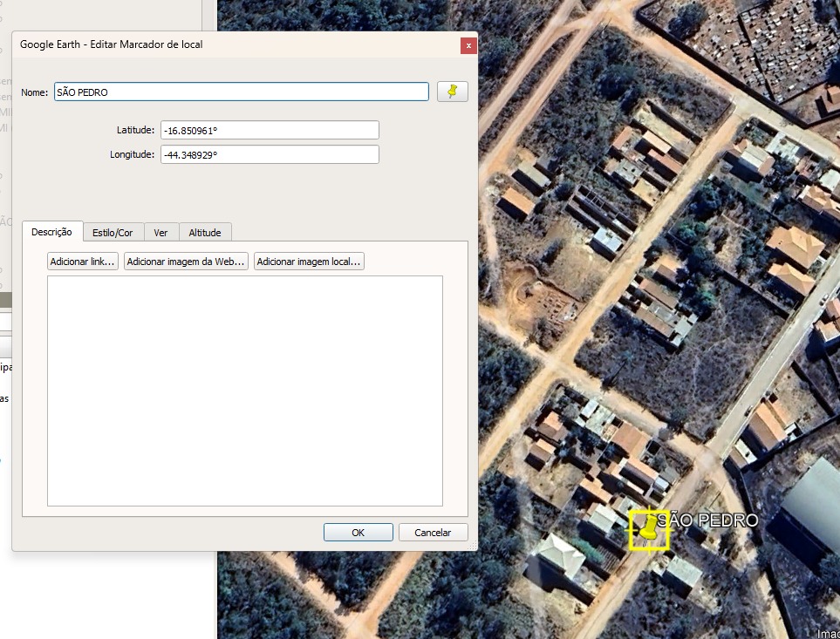The width and height of the screenshot is (840, 639).
Task: Switch to the Descrição tab
Action: pos(51,232)
